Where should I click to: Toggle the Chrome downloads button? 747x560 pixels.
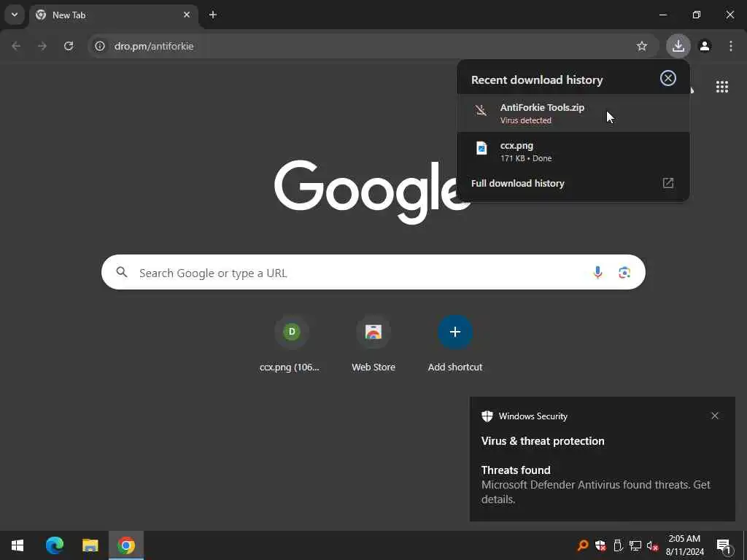[x=678, y=46]
